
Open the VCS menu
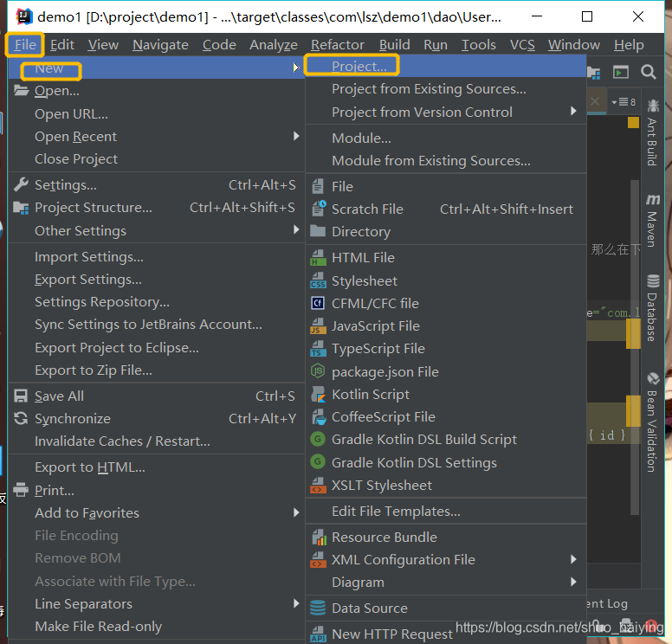tap(522, 44)
